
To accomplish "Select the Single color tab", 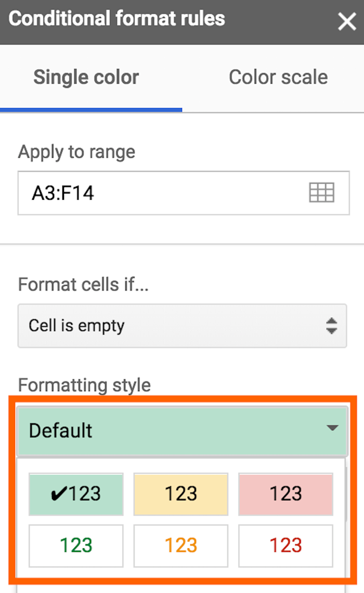I will coord(86,77).
